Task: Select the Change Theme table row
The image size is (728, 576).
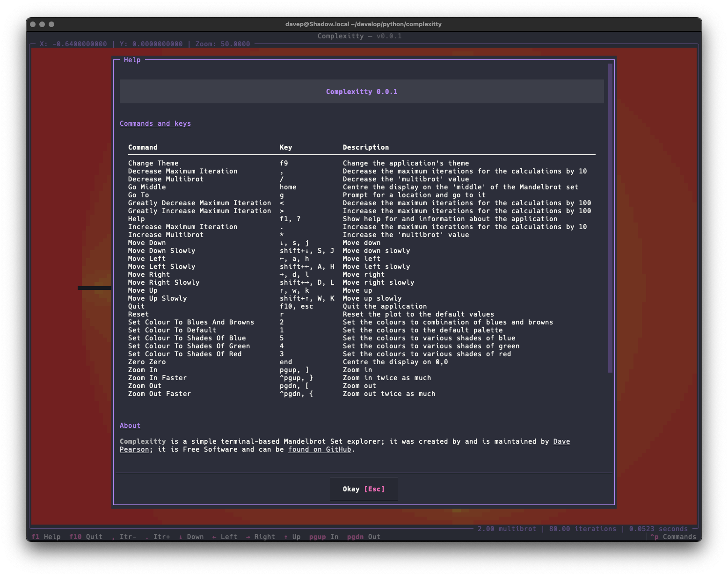Action: [153, 163]
